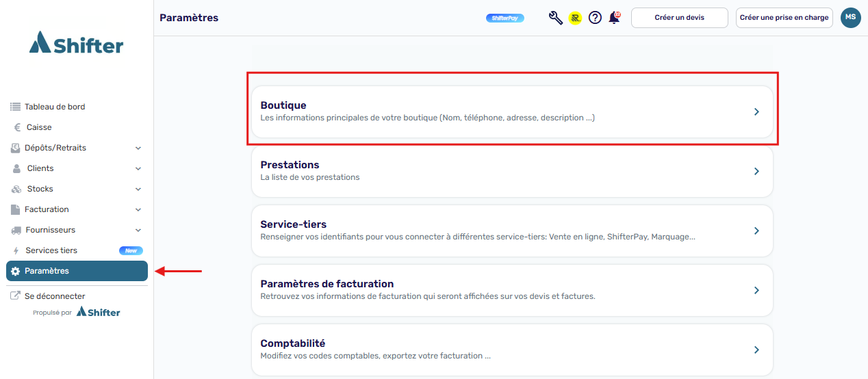868x379 pixels.
Task: Click the New badge beside Services tiers
Action: pos(131,250)
